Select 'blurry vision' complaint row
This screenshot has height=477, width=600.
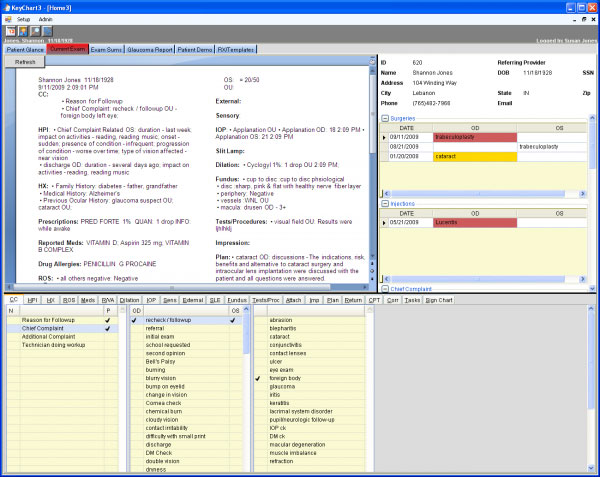(186, 378)
